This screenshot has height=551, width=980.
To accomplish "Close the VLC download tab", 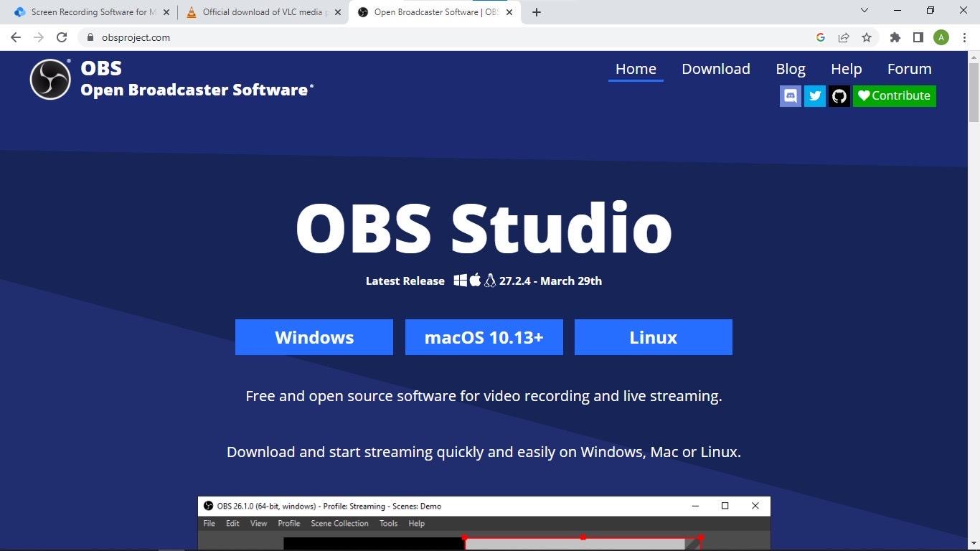I will pyautogui.click(x=338, y=12).
